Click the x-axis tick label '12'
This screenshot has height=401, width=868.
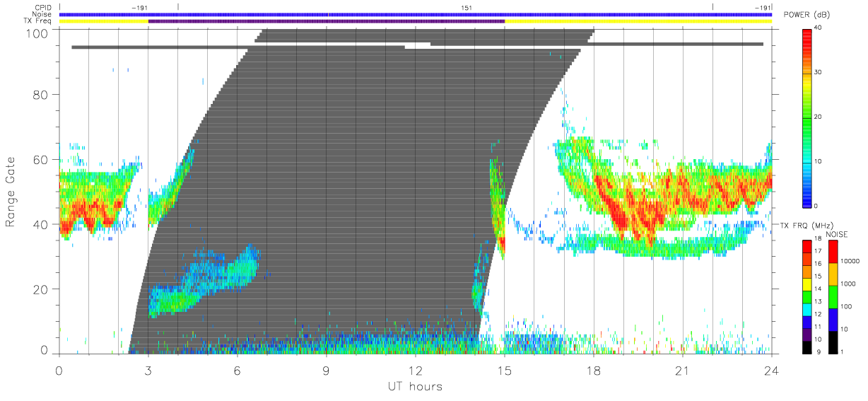[415, 371]
